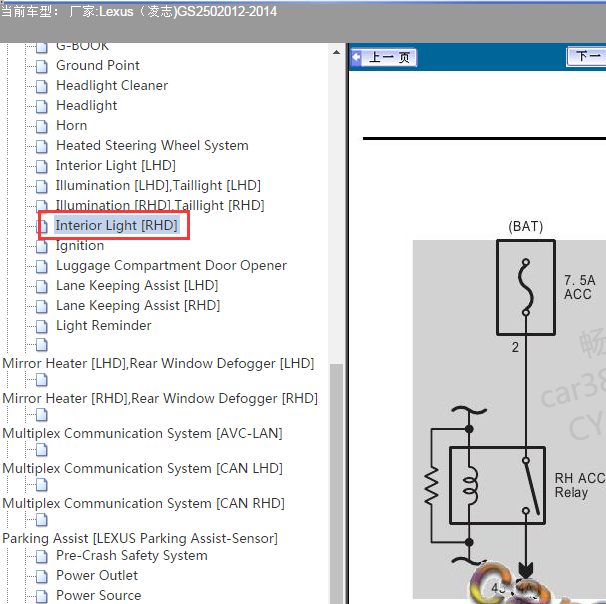Click the G-BOOK tree entry
This screenshot has width=606, height=604.
(x=82, y=46)
